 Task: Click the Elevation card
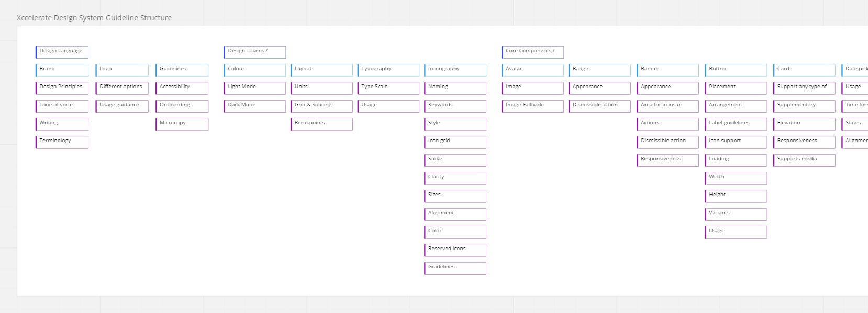coord(804,124)
